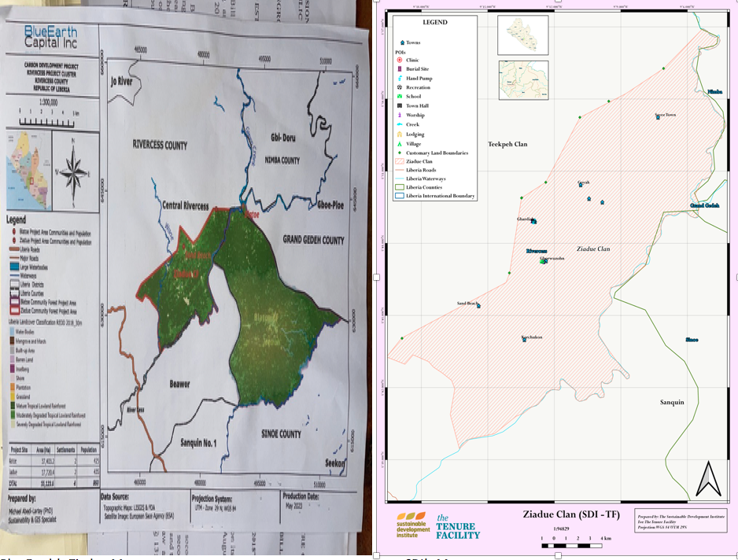This screenshot has height=560, width=738.
Task: Click the Liberia overview inset map thumbnail
Action: 523,35
